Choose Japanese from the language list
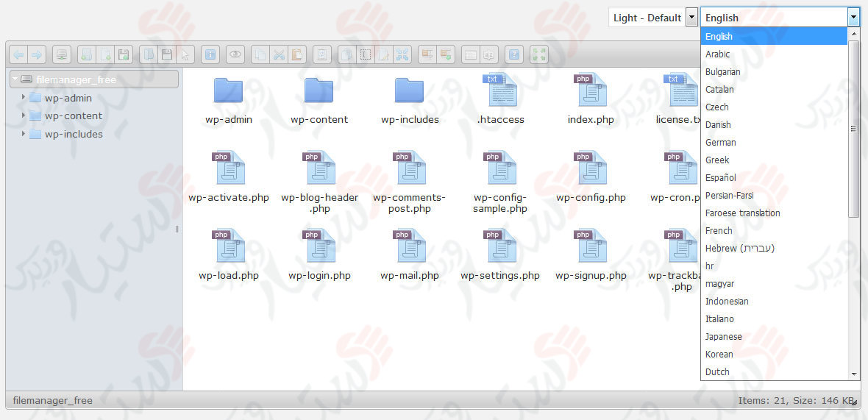Screen dimensions: 868x420 pos(774,336)
